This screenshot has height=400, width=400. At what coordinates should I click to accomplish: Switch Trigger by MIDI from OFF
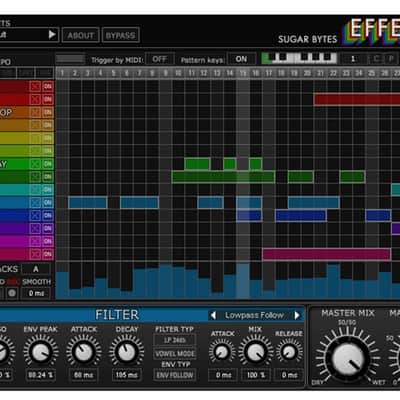pos(160,59)
